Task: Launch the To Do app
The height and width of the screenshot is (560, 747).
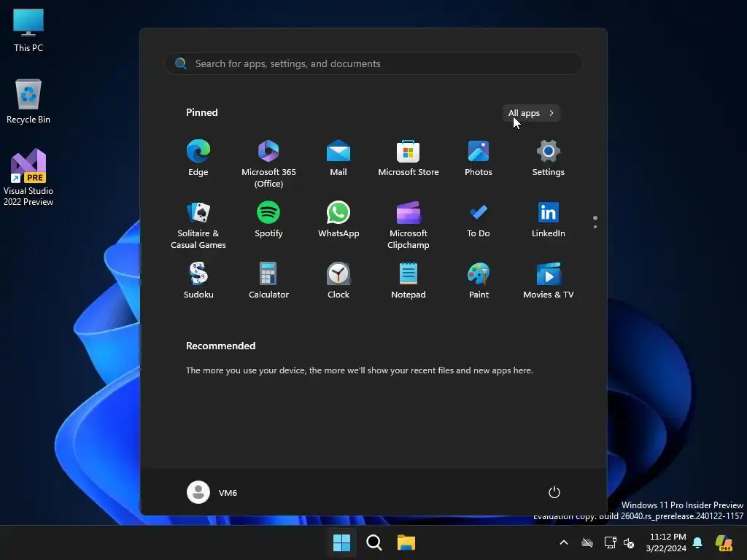Action: [x=479, y=219]
